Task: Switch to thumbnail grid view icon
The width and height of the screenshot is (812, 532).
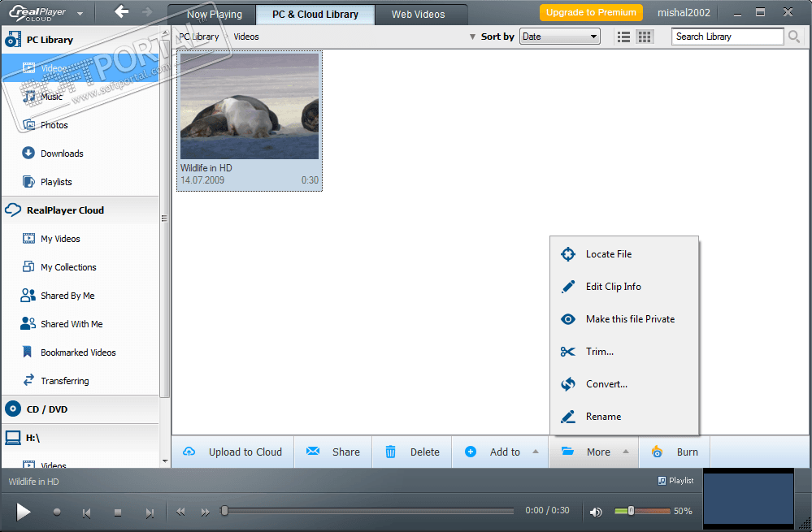Action: pos(645,37)
